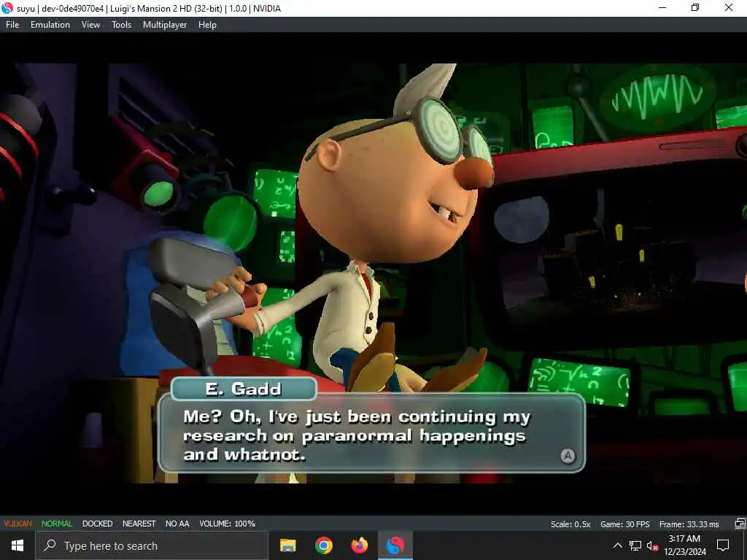747x560 pixels.
Task: Click the E. Gadd dialogue name label
Action: [244, 389]
